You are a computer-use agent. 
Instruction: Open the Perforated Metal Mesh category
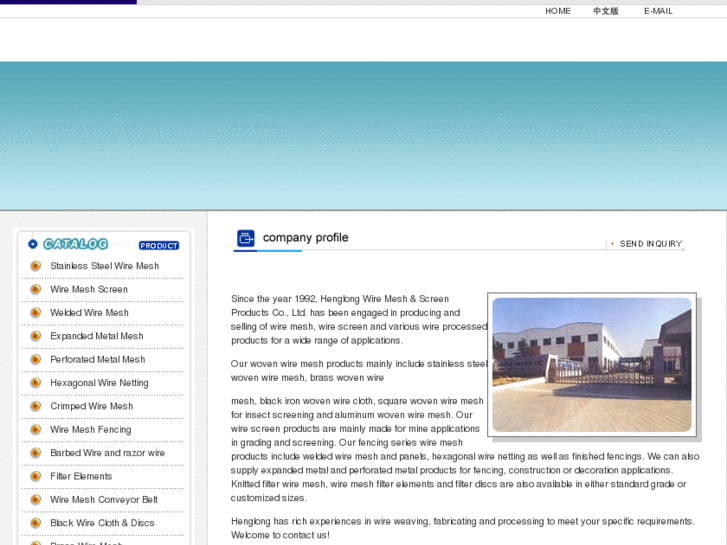pos(97,359)
